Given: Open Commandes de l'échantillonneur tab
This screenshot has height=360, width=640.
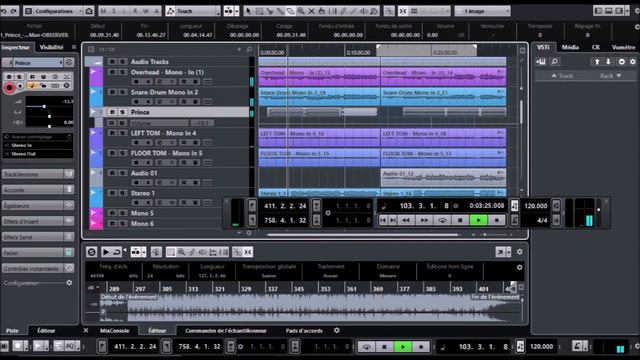Looking at the screenshot, I should 226,331.
